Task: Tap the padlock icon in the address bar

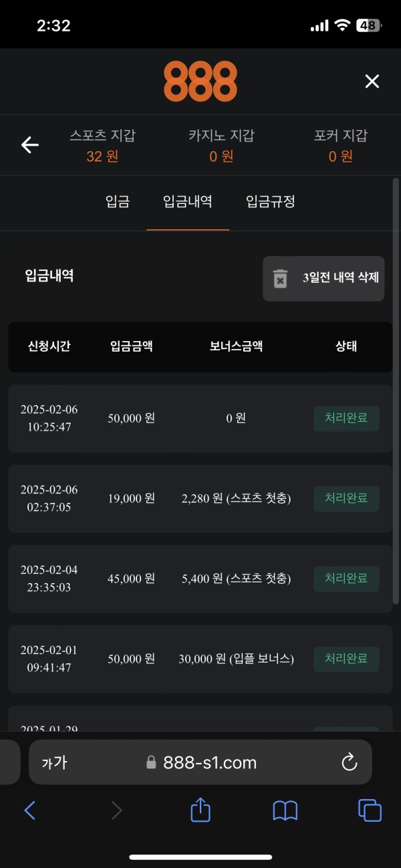Action: [152, 762]
